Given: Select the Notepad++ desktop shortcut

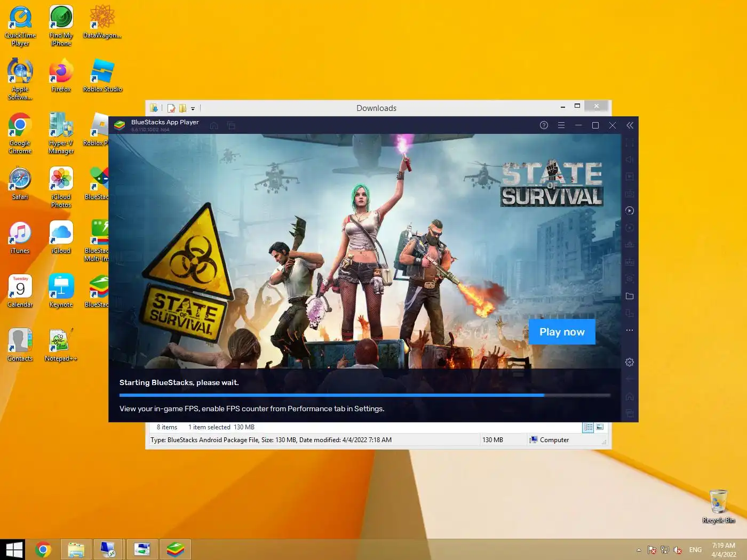Looking at the screenshot, I should pyautogui.click(x=61, y=345).
